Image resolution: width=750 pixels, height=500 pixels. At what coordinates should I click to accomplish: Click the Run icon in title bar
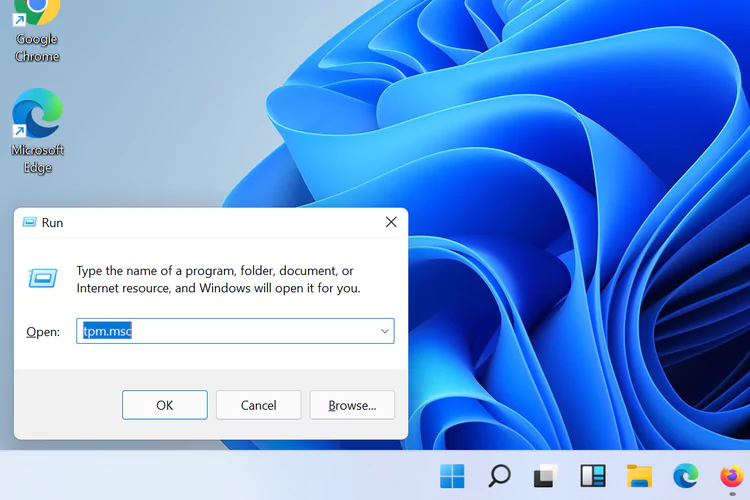tap(29, 223)
